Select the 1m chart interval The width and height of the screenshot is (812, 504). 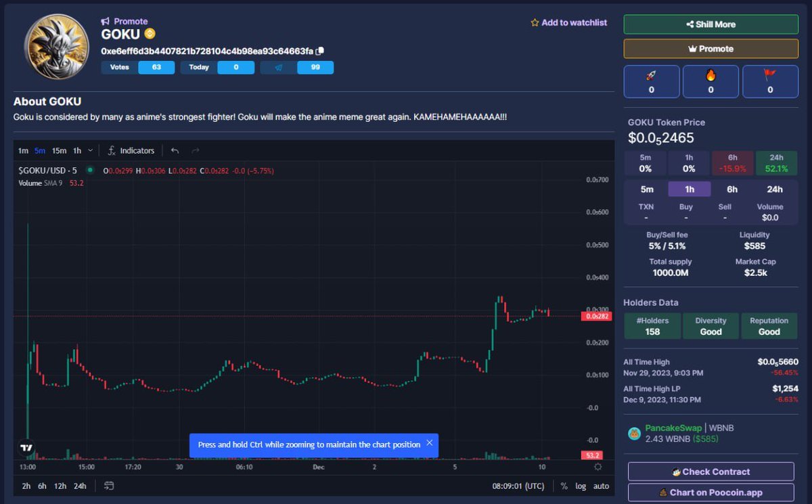(23, 151)
